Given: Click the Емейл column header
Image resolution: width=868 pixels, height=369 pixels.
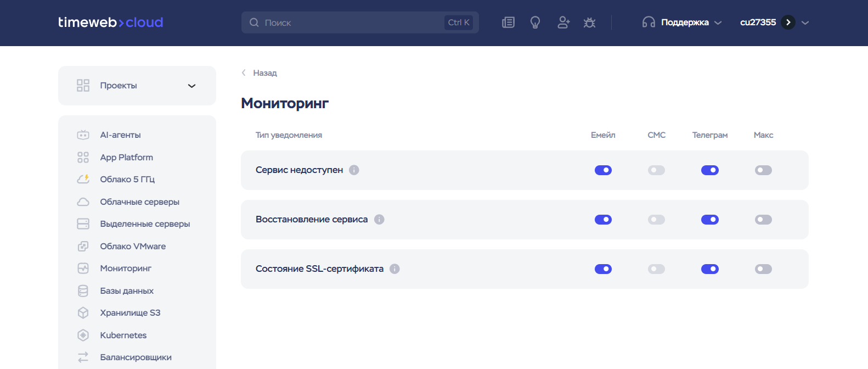Looking at the screenshot, I should 603,135.
